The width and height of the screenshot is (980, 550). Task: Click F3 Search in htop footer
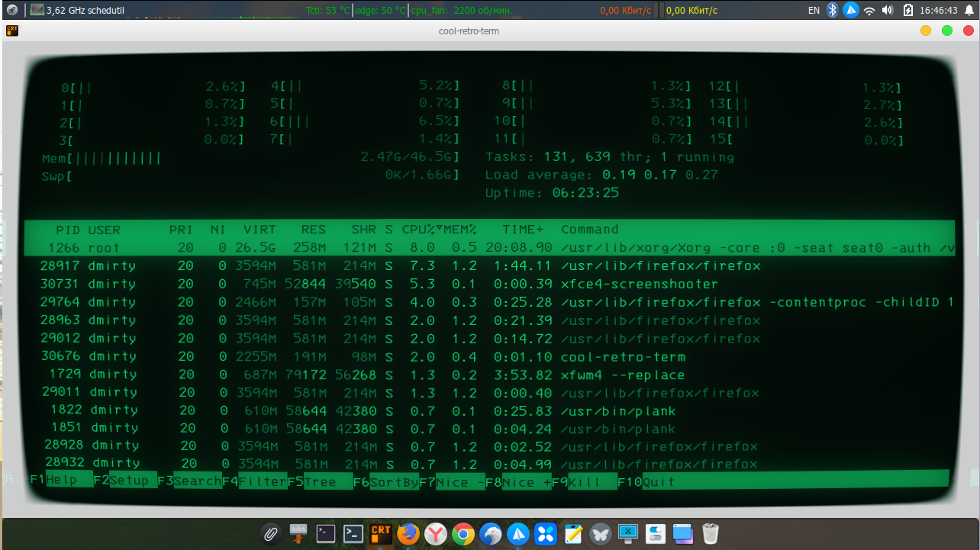coord(189,481)
